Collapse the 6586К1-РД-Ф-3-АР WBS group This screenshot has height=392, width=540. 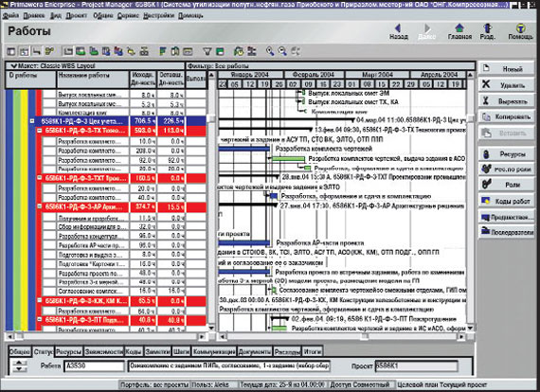(40, 206)
